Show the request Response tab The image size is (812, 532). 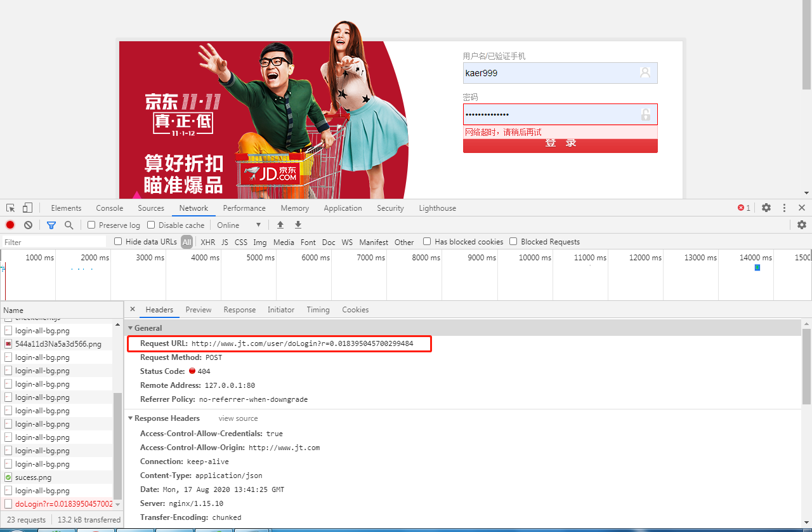[x=240, y=310]
